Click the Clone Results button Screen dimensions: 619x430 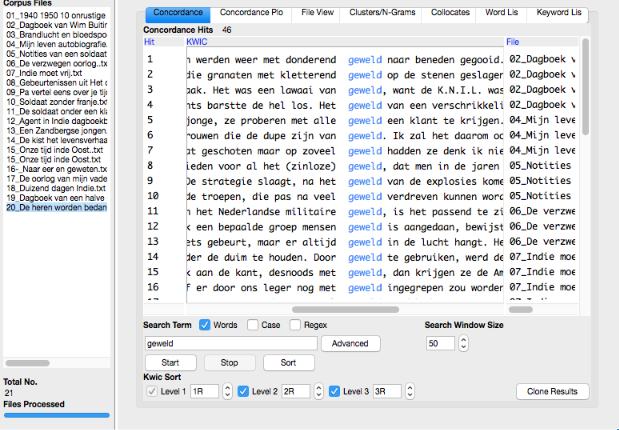[x=552, y=391]
